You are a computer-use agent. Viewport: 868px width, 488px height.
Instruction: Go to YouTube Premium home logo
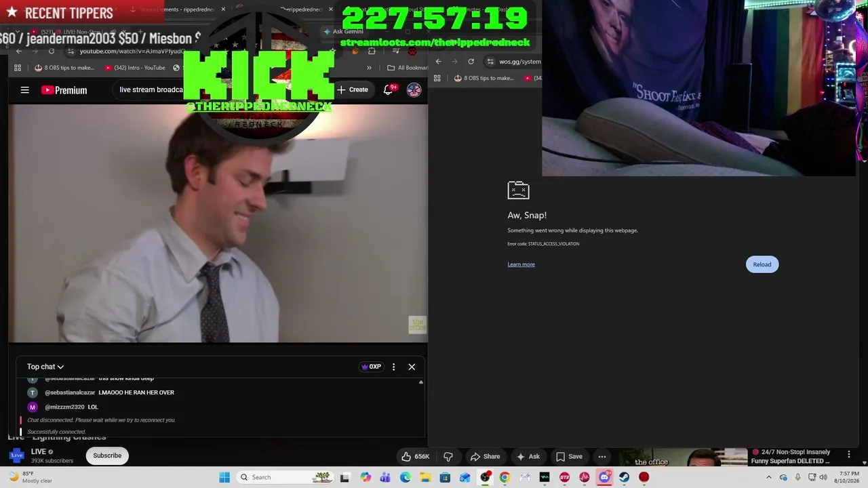[x=64, y=90]
